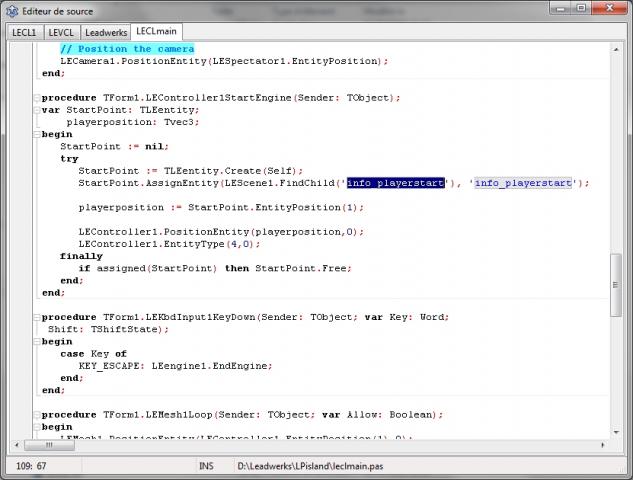Collapse the LEMesh1Loop procedure fold
Viewport: 633px width, 480px height.
(37, 415)
